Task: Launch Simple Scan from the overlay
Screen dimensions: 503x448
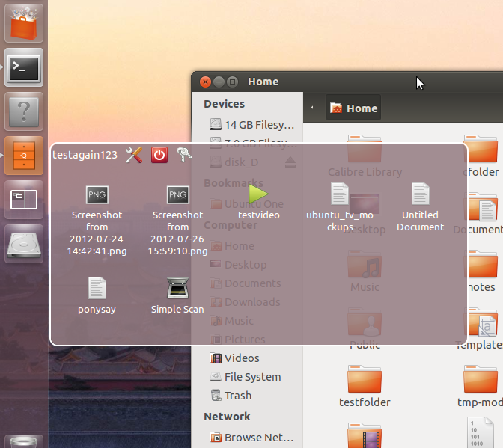Action: click(x=177, y=295)
